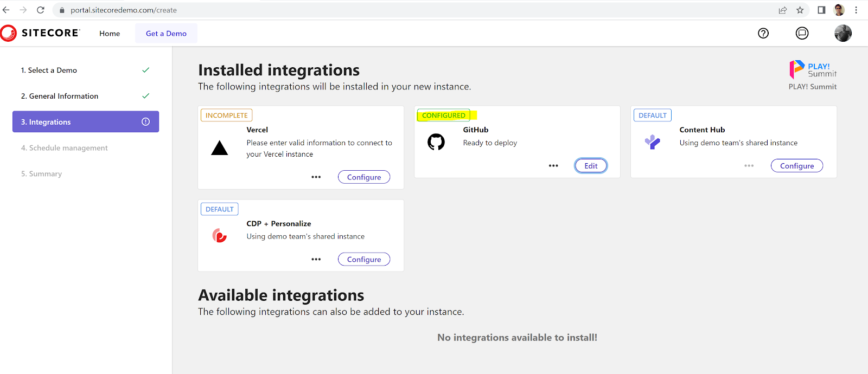The image size is (868, 374).
Task: Click the CDP Personalize logo icon
Action: point(219,236)
